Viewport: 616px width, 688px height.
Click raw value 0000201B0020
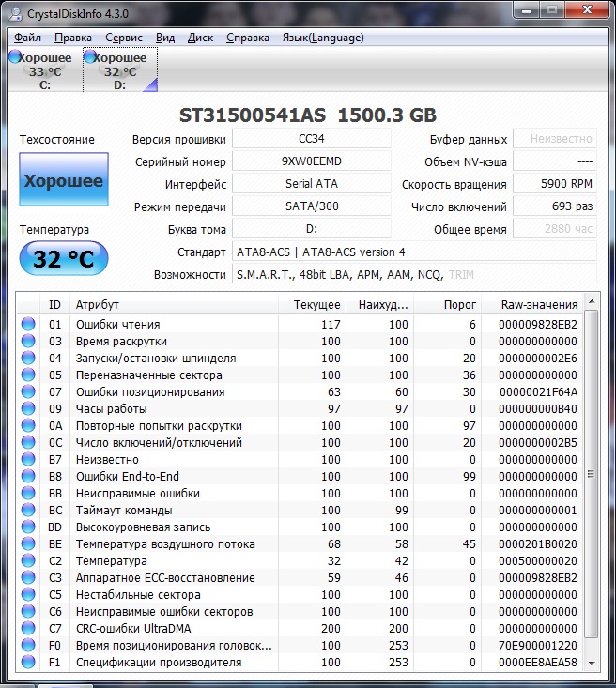(537, 543)
